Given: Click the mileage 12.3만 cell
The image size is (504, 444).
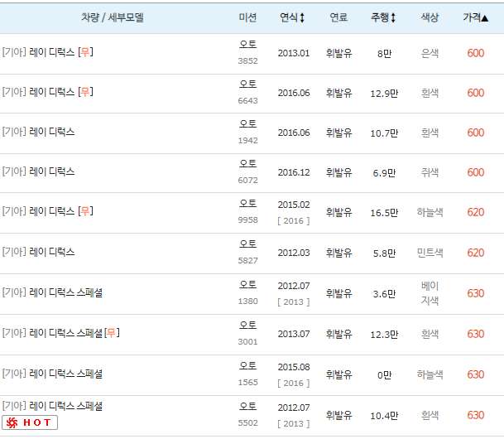Looking at the screenshot, I should pos(384,335).
